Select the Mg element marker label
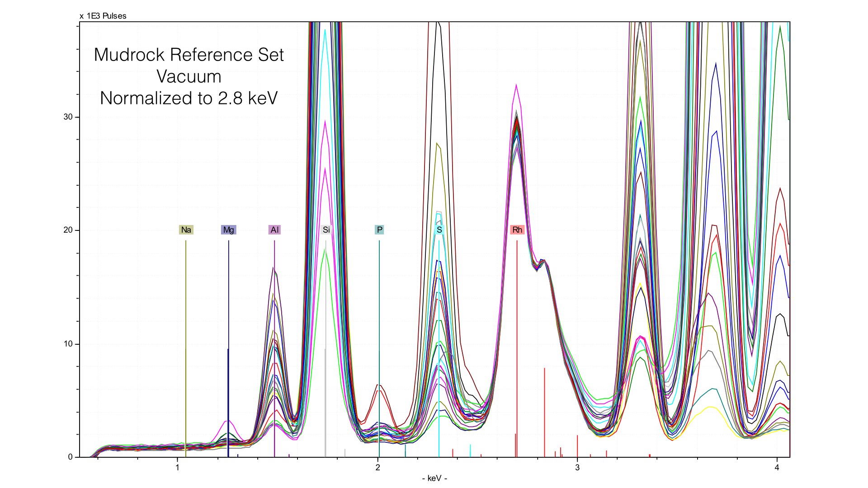The image size is (868, 488). (228, 230)
